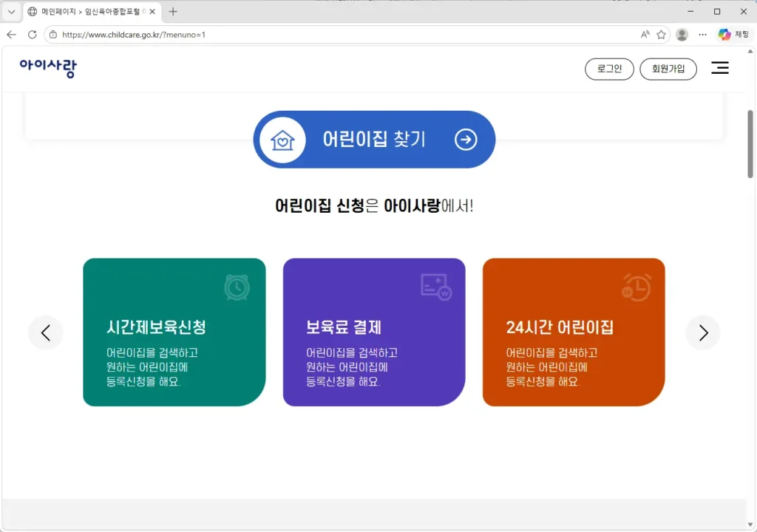Click the browser refresh icon
757x532 pixels.
tap(32, 35)
